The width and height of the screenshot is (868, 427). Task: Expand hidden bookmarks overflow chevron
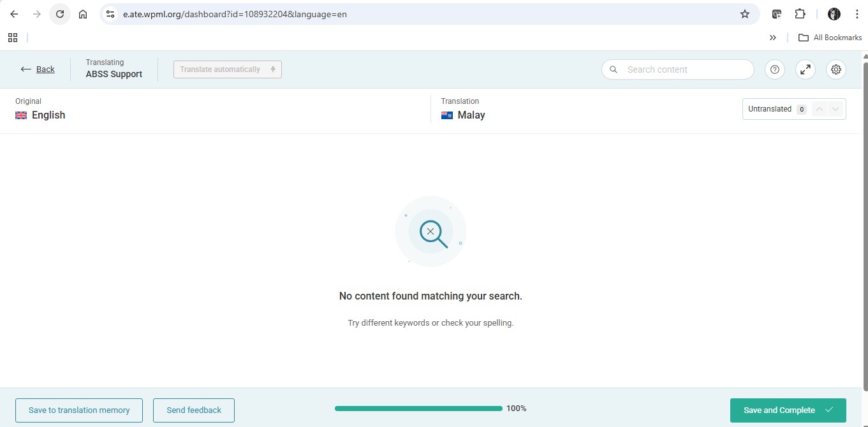click(773, 38)
